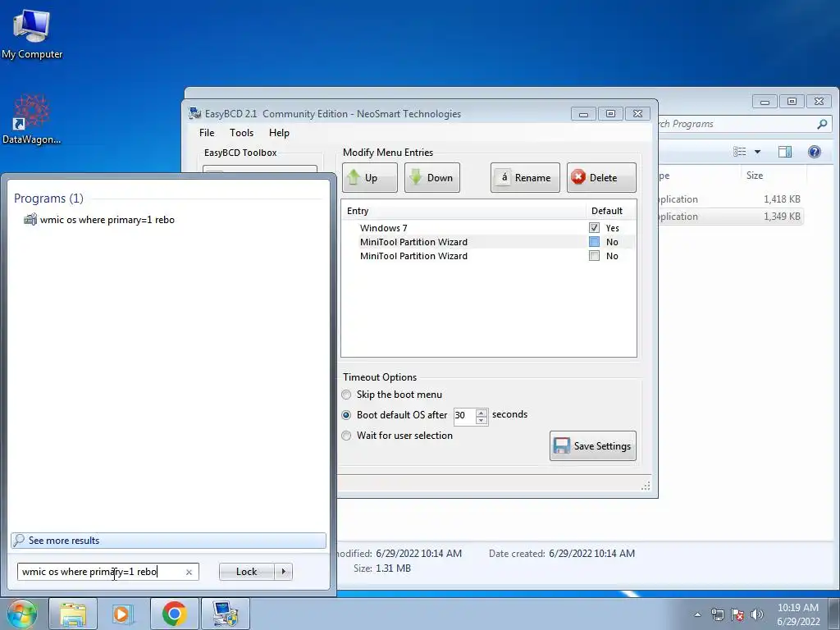Click the wmic program result icon
The image size is (840, 630).
[x=30, y=220]
